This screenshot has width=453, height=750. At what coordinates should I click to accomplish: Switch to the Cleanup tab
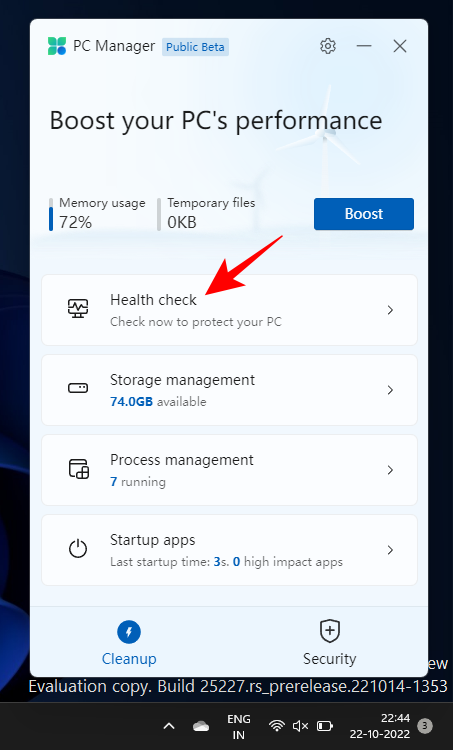(x=129, y=643)
